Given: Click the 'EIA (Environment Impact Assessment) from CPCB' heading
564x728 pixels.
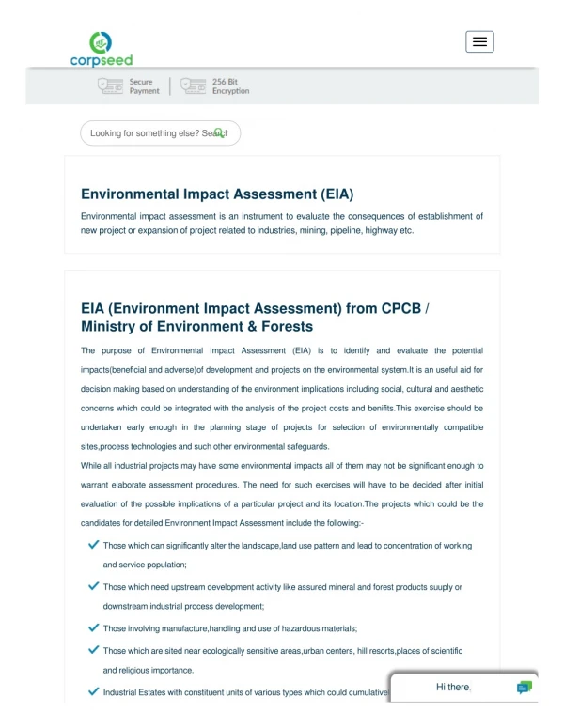Looking at the screenshot, I should (x=255, y=318).
